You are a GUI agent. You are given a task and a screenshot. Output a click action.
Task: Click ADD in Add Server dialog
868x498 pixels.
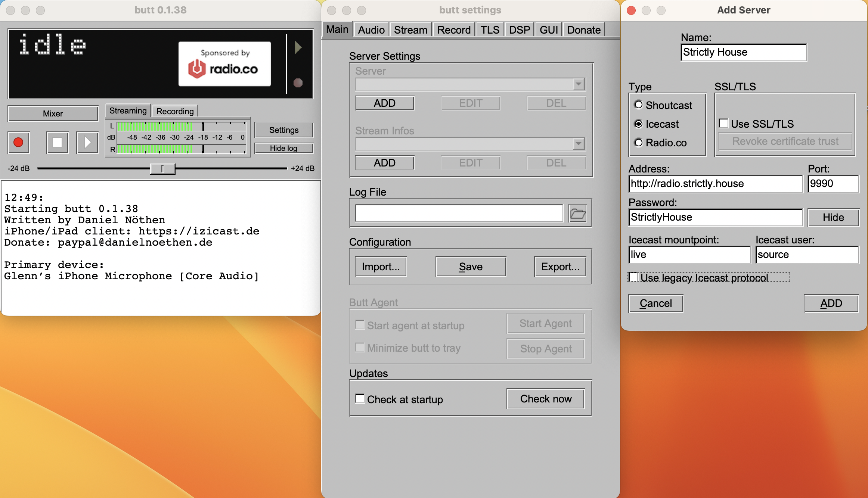coord(831,303)
